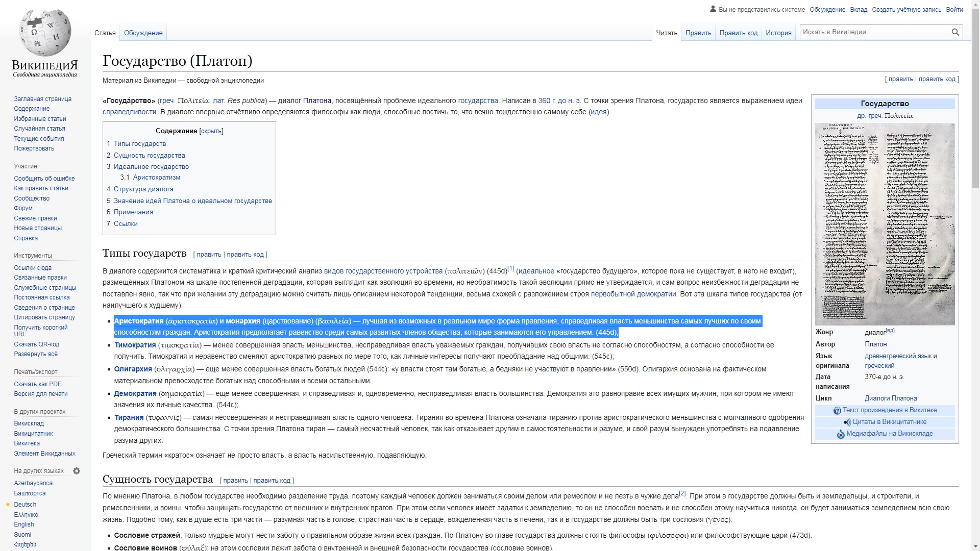Click the search magnifier icon
The image size is (980, 551).
point(955,32)
